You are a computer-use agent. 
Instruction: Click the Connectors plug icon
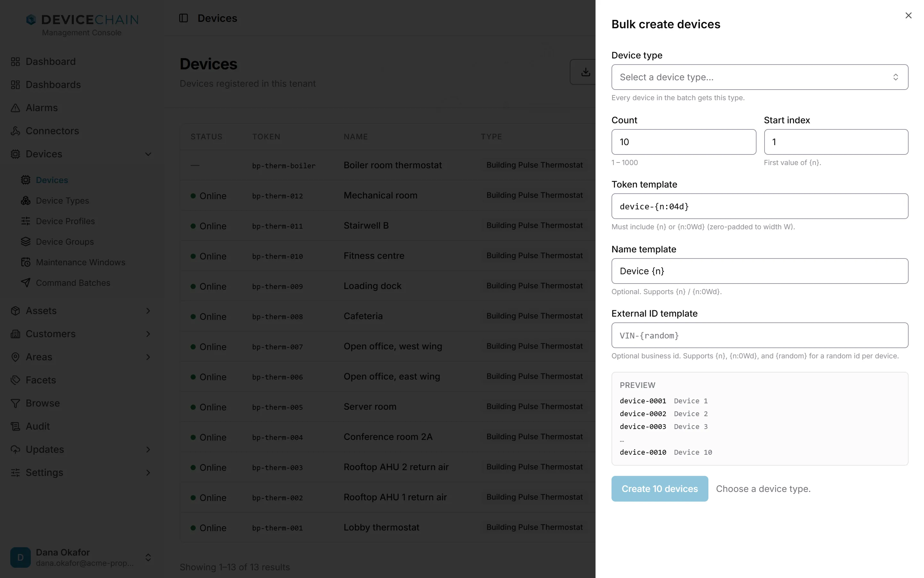coord(15,131)
